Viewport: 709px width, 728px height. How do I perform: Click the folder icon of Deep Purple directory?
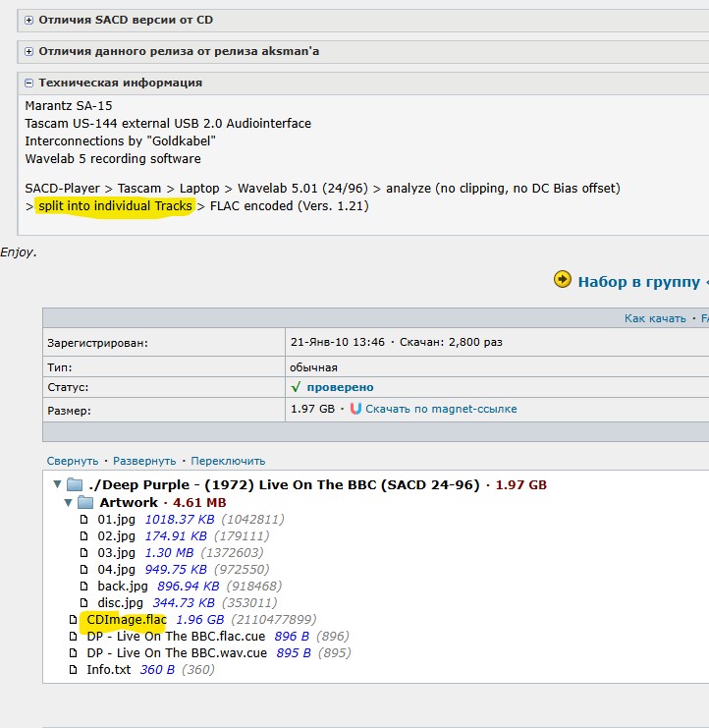75,484
